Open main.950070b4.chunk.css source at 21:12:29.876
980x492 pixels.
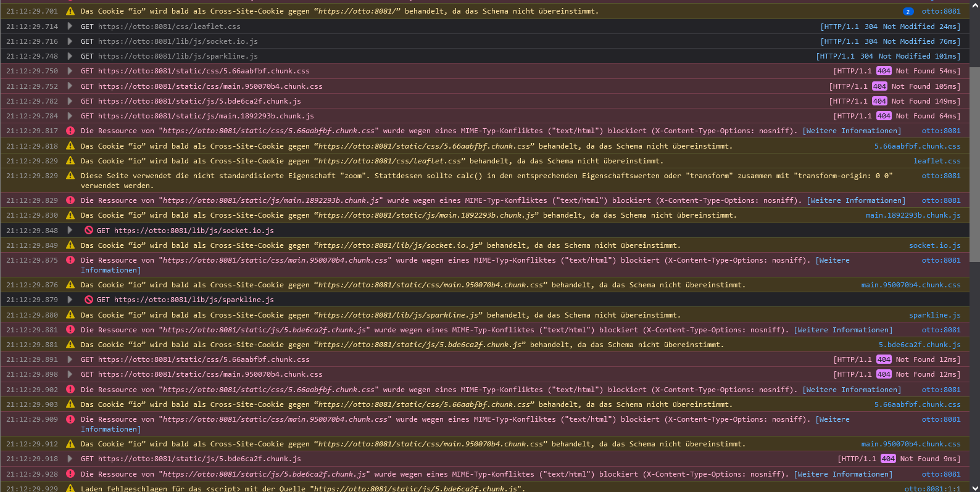[x=911, y=285]
